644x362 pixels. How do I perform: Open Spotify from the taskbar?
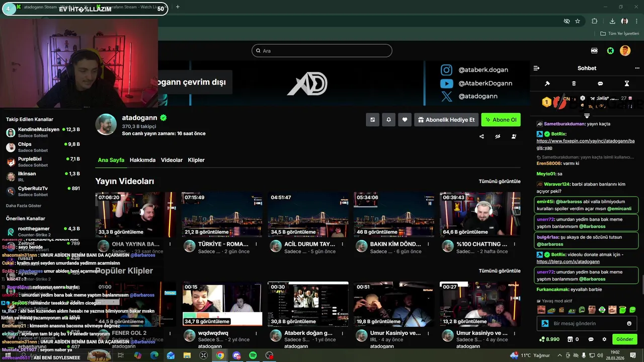(x=253, y=355)
